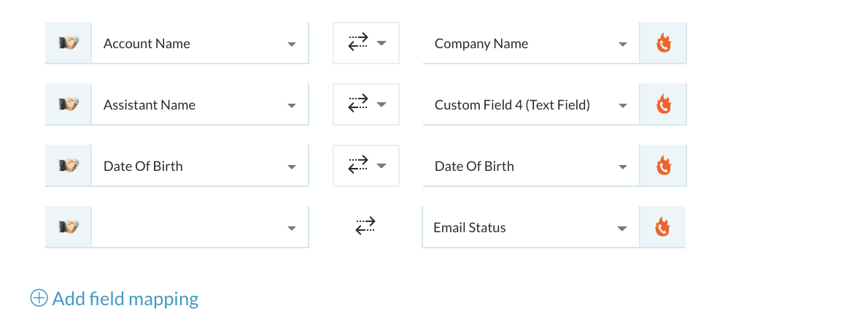Click handshake icon beside Account Name
Viewport: 868px width, 333px height.
69,43
